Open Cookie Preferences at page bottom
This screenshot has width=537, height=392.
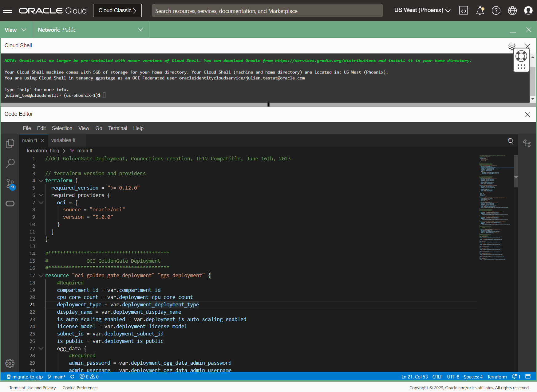(x=80, y=387)
